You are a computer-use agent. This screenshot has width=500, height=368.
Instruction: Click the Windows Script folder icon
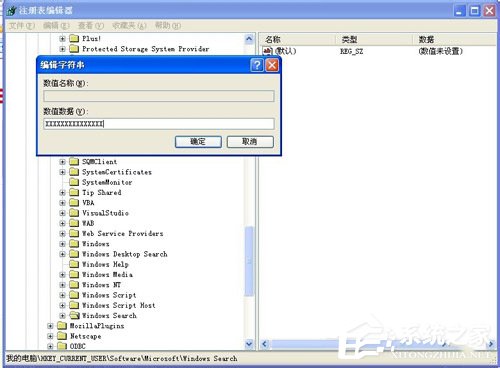tap(74, 295)
